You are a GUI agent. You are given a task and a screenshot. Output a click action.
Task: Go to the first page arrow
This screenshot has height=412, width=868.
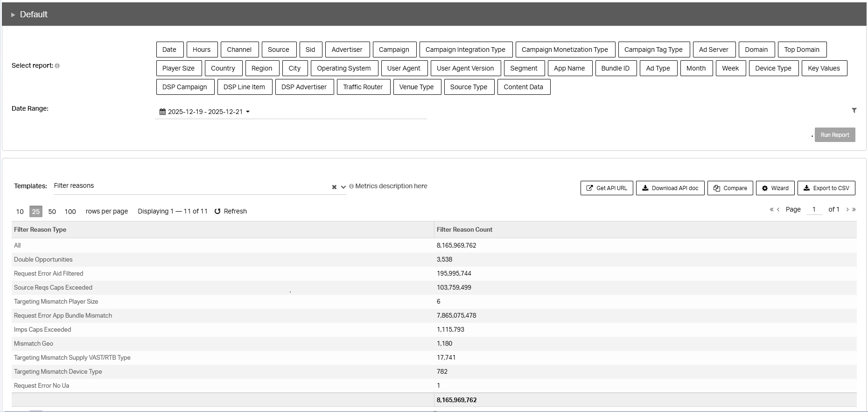771,210
